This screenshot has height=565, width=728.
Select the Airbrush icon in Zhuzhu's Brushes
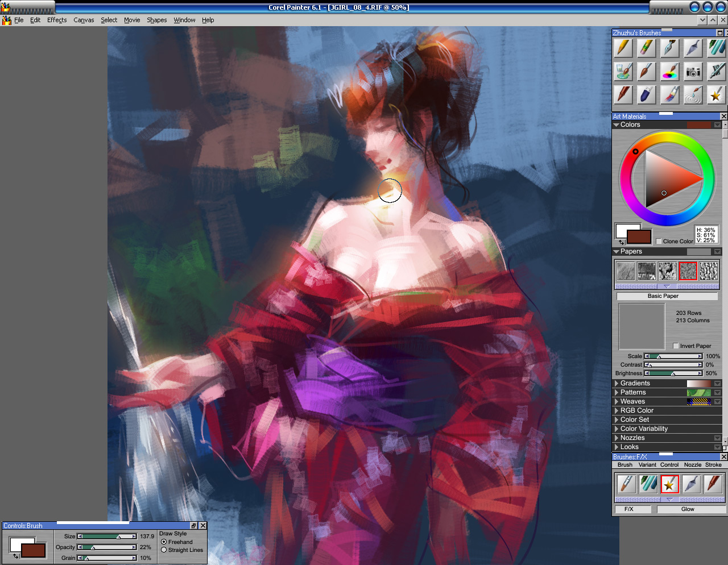(x=716, y=72)
